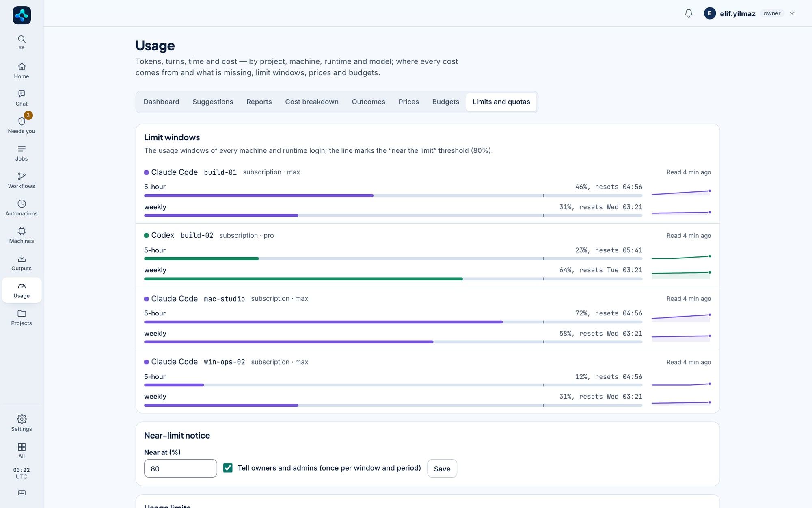This screenshot has height=508, width=812.
Task: Click '64%, resets Tue 03:21' value
Action: [x=601, y=270]
